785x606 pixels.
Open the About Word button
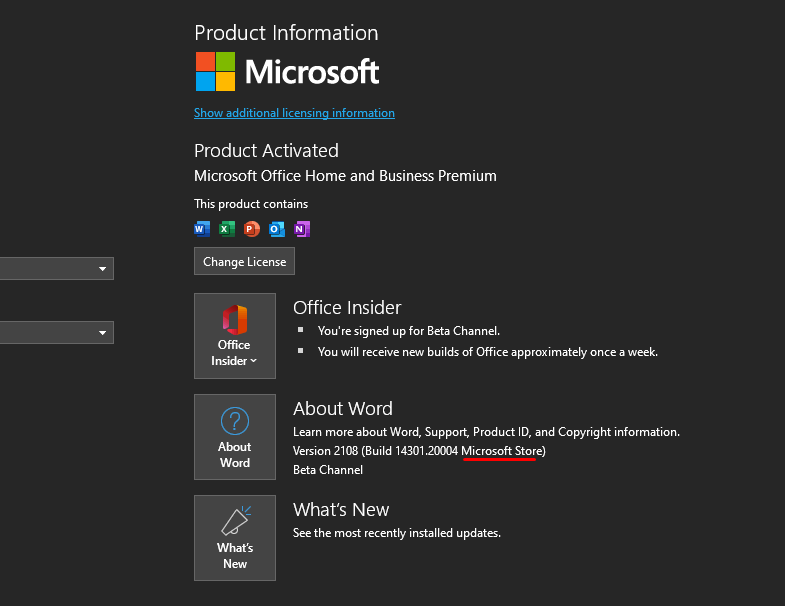click(235, 437)
